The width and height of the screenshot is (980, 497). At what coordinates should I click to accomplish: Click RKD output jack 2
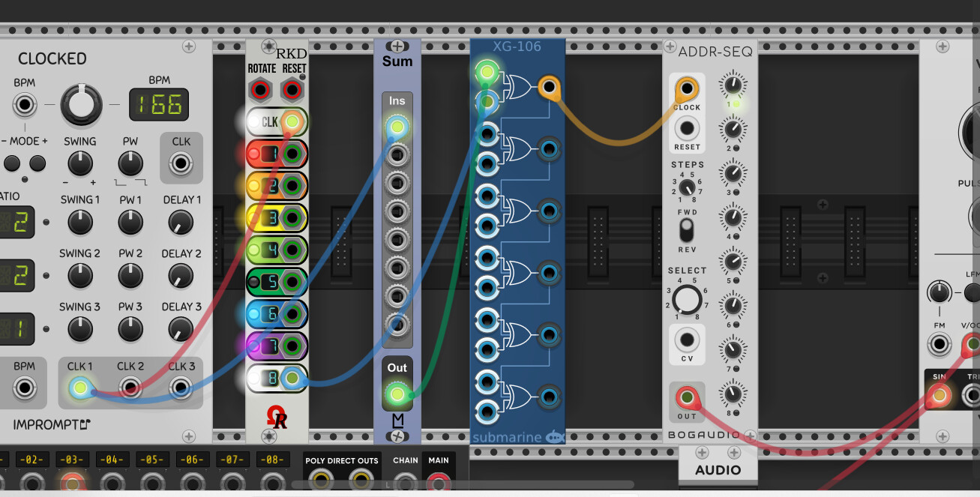[293, 185]
